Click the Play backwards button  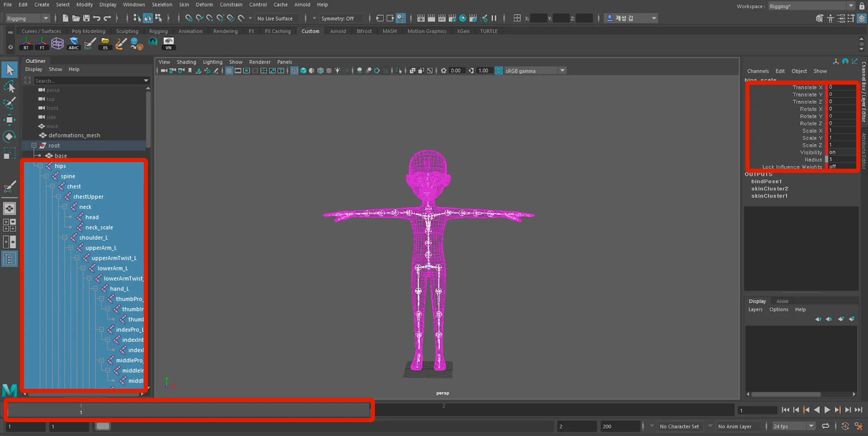[x=817, y=410]
